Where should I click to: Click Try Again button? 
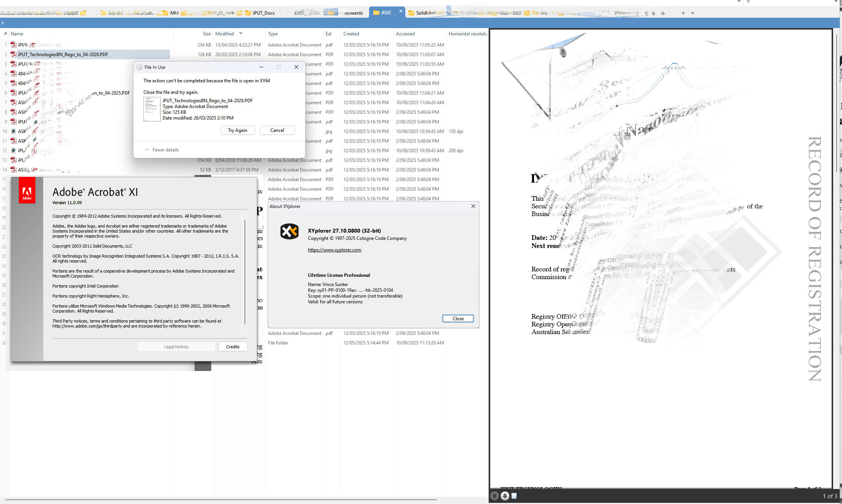tap(237, 130)
